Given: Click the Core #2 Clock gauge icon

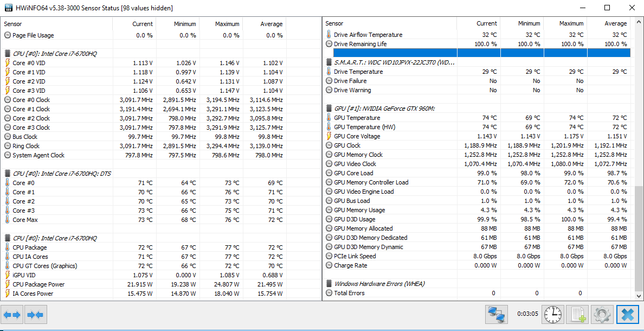Looking at the screenshot, I should (8, 118).
